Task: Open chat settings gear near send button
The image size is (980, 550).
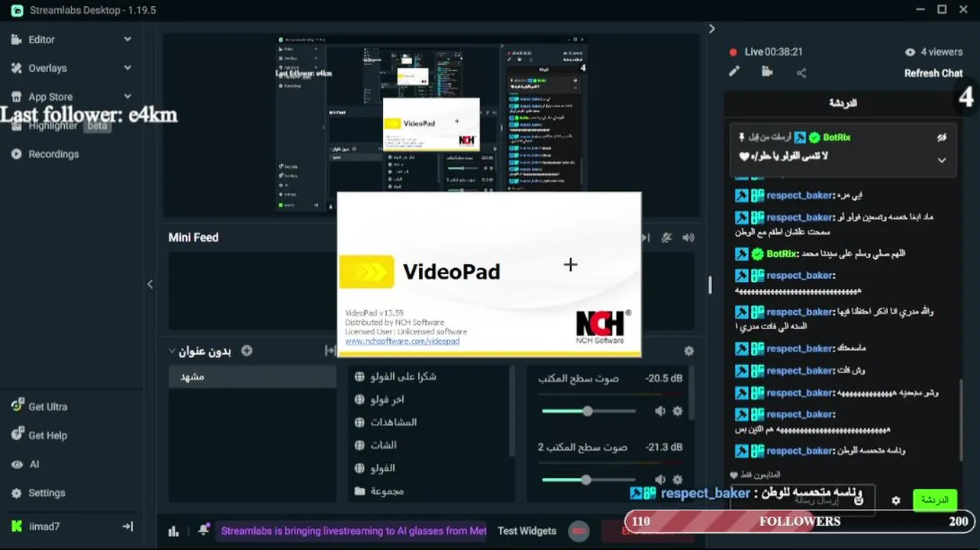Action: click(896, 500)
